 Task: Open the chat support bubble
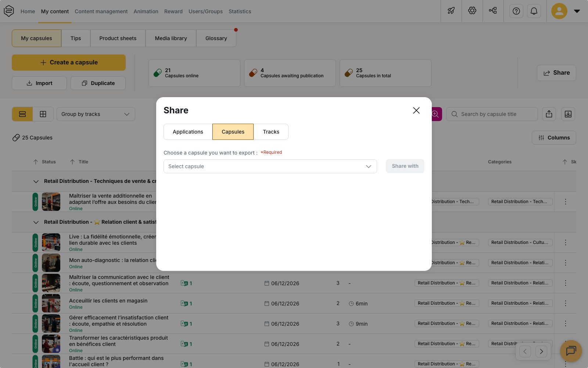(x=571, y=351)
